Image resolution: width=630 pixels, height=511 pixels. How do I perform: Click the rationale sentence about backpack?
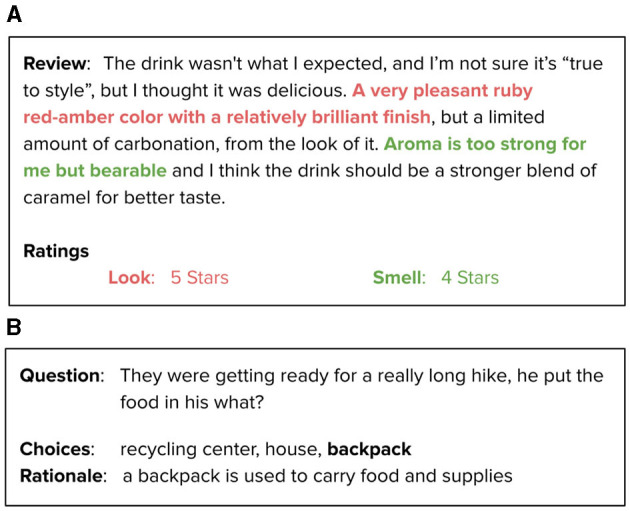317,476
